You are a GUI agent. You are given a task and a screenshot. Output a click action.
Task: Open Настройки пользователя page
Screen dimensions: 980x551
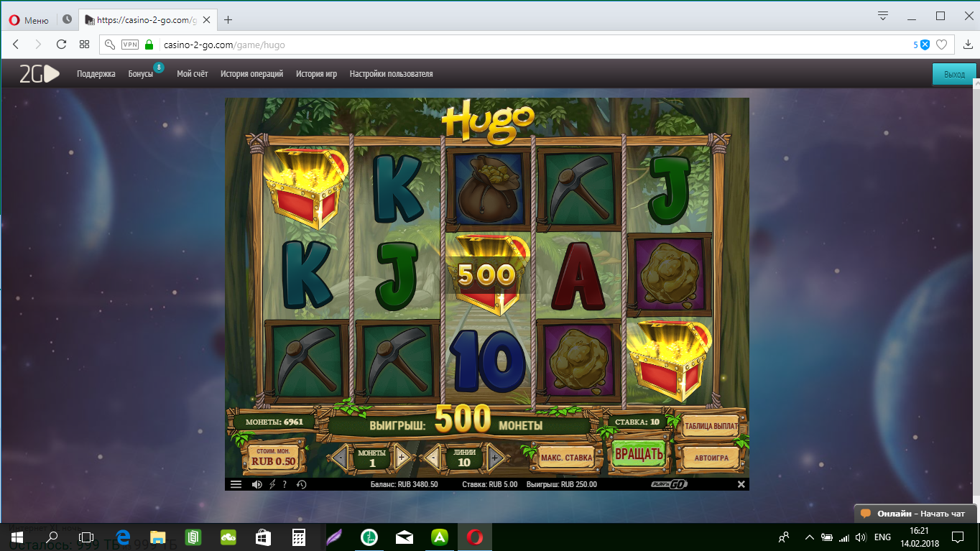pyautogui.click(x=391, y=74)
